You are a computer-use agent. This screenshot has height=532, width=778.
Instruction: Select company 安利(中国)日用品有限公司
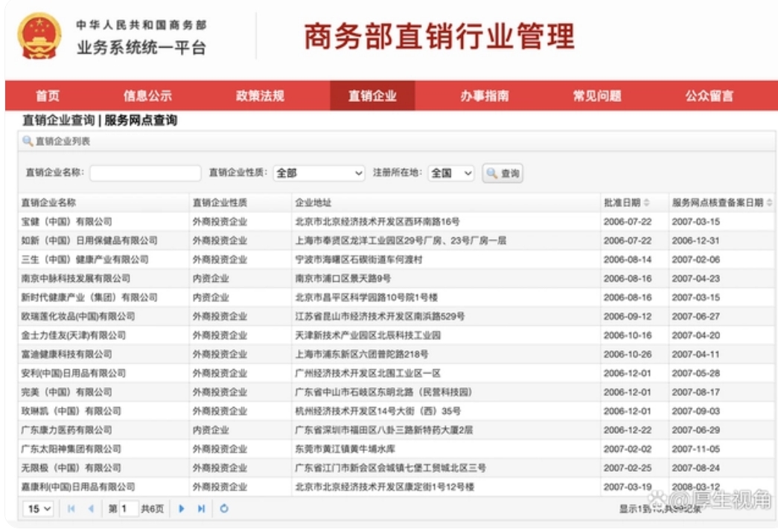click(x=74, y=374)
